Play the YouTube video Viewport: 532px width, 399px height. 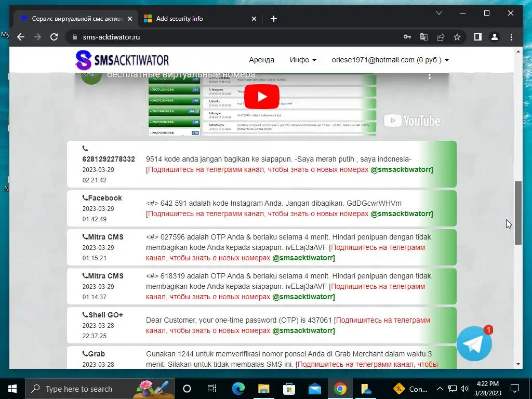[262, 97]
